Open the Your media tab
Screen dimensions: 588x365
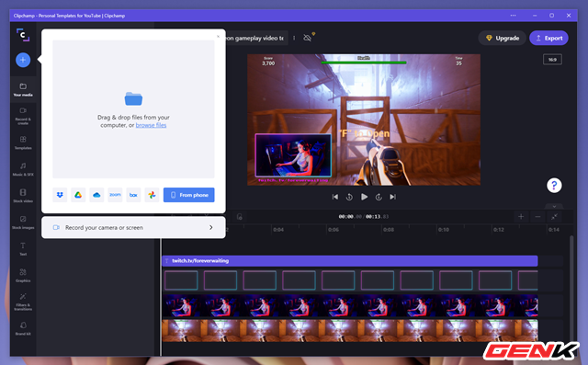(x=23, y=90)
